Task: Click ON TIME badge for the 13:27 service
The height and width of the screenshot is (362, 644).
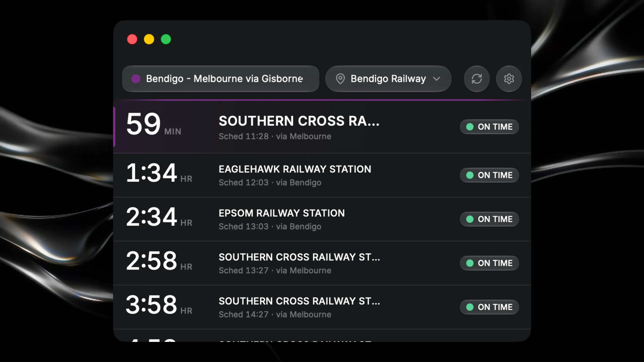Action: [489, 263]
